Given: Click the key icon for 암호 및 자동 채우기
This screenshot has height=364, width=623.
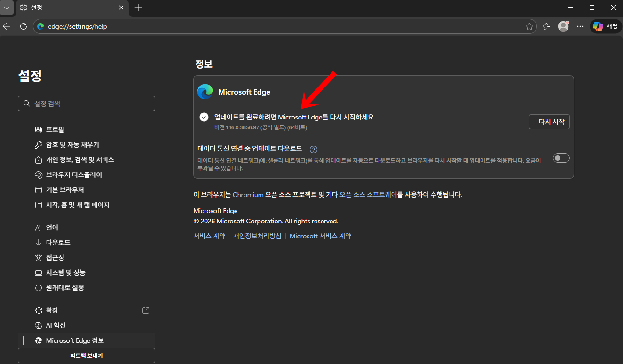Looking at the screenshot, I should [39, 145].
